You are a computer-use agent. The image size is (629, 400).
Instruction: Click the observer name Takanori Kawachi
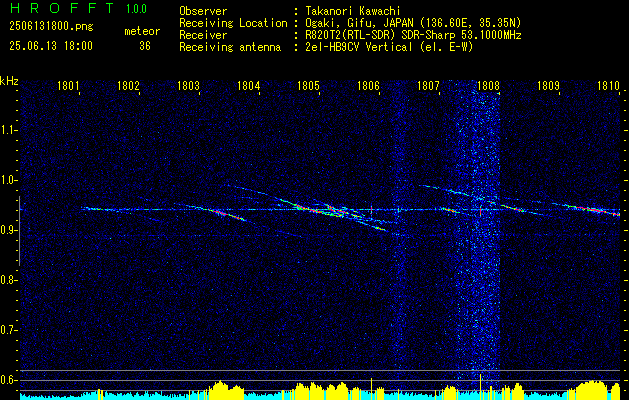click(x=353, y=11)
